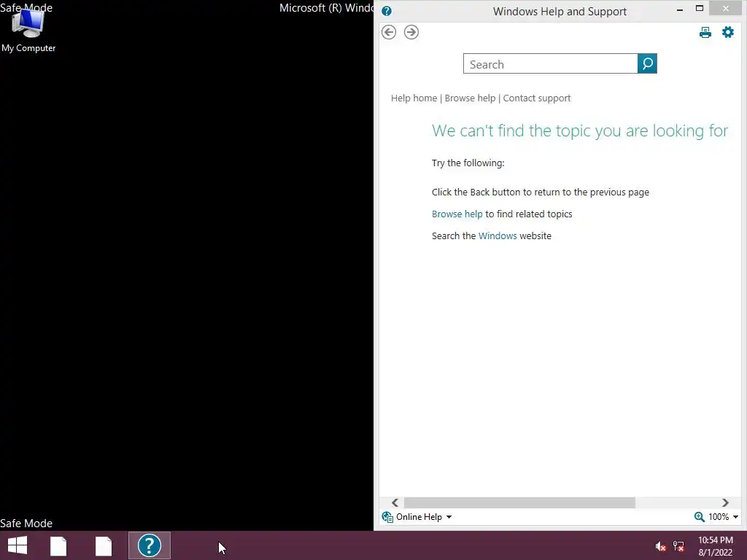
Task: Click the zoom magnifier icon in status bar
Action: (x=699, y=517)
